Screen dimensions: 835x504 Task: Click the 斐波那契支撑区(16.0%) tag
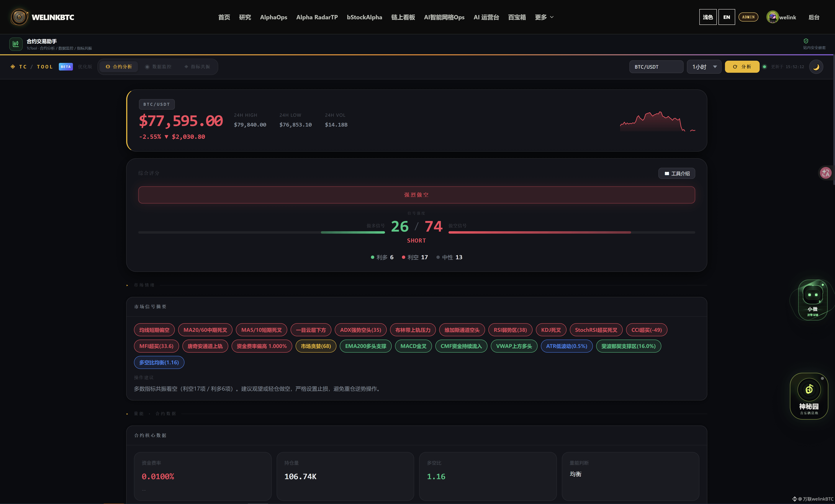coord(628,346)
